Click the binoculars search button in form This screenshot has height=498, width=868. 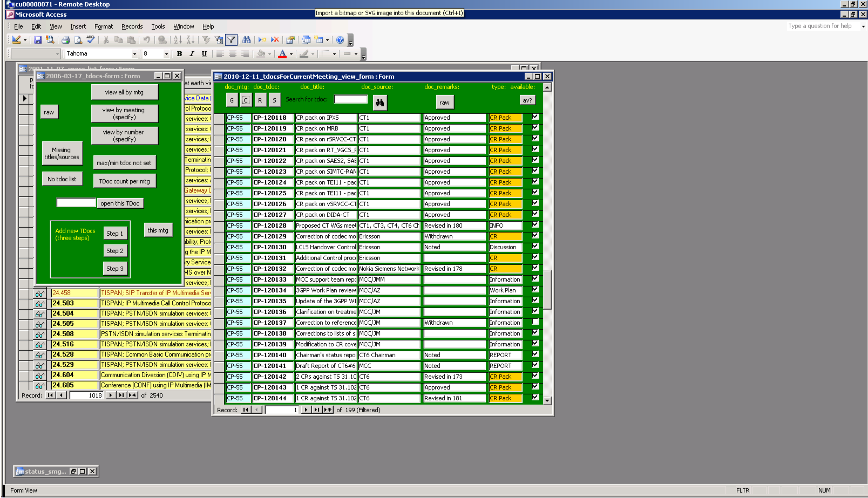coord(379,103)
